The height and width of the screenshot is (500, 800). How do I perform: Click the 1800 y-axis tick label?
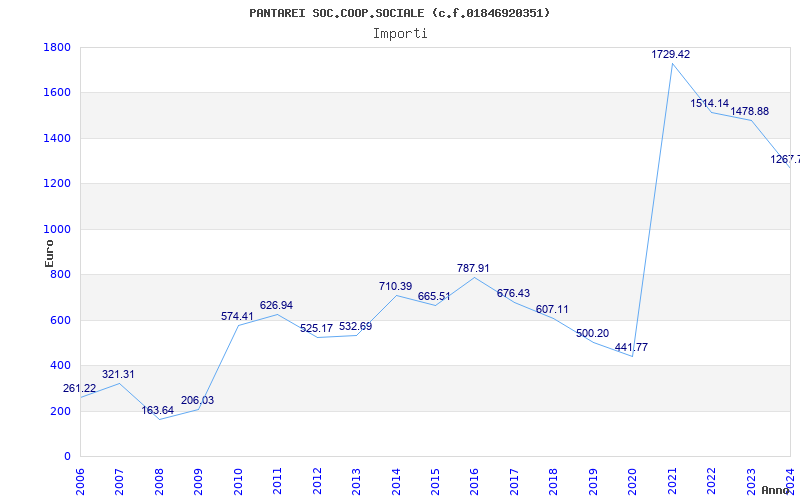point(57,47)
